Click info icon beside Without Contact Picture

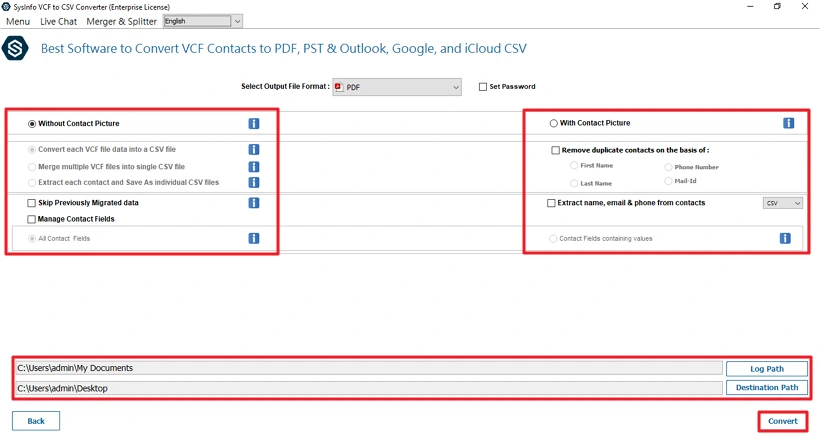(x=254, y=123)
